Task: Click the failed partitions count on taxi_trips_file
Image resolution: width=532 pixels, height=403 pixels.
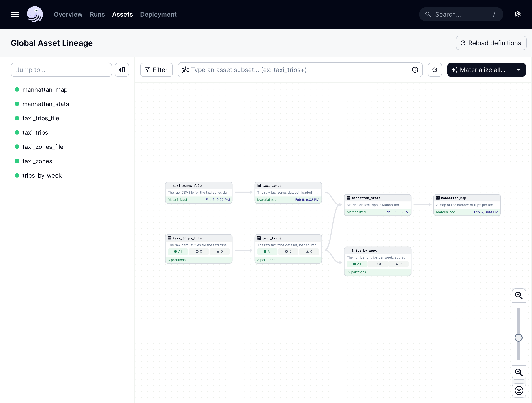Action: tap(220, 252)
